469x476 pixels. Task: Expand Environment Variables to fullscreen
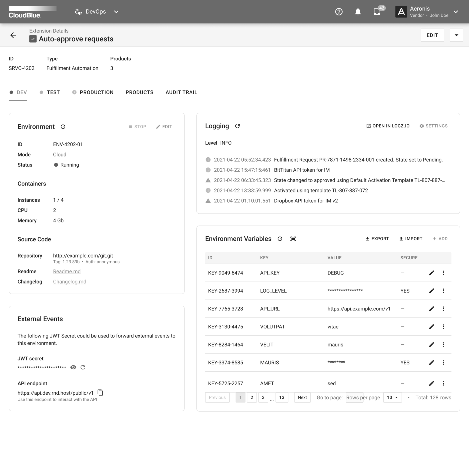pos(293,238)
